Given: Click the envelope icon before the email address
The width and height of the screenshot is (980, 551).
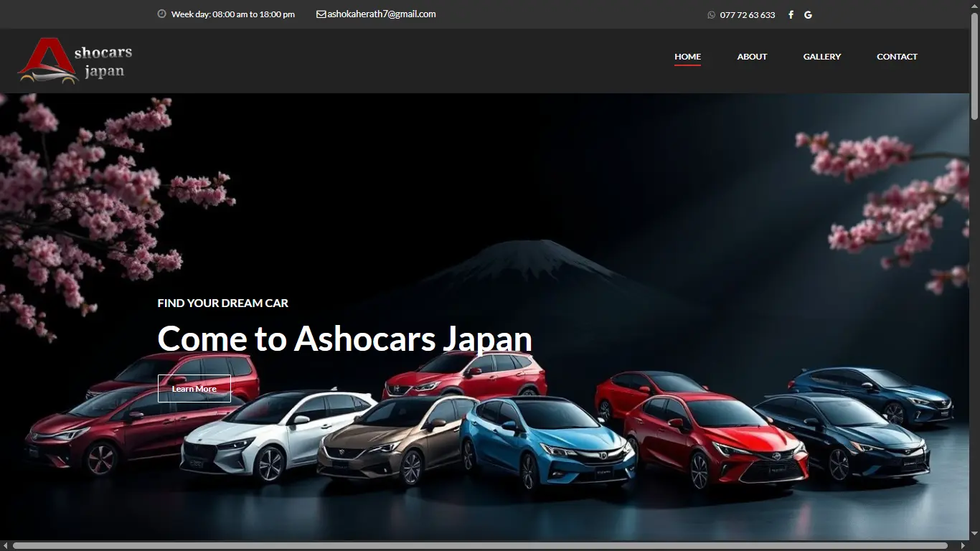Looking at the screenshot, I should (321, 14).
